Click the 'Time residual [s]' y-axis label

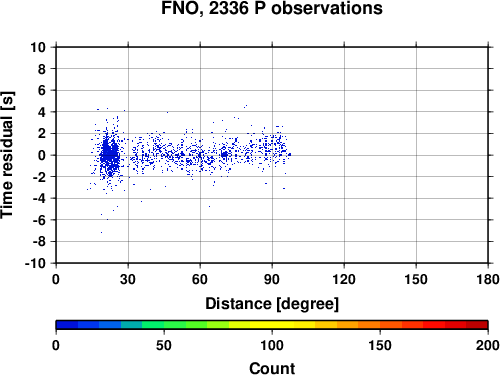7,155
